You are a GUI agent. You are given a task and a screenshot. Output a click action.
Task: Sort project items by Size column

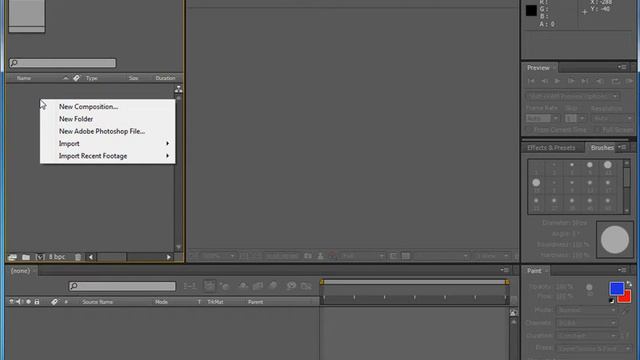[133, 78]
